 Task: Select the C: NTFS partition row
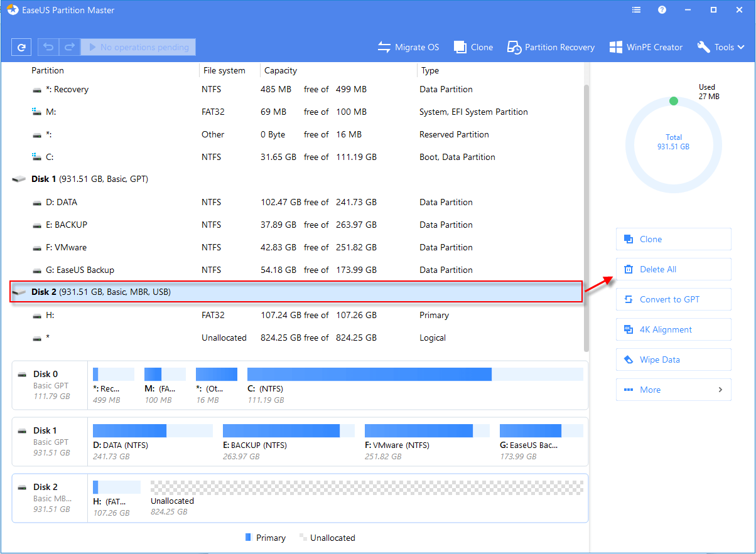tap(296, 157)
